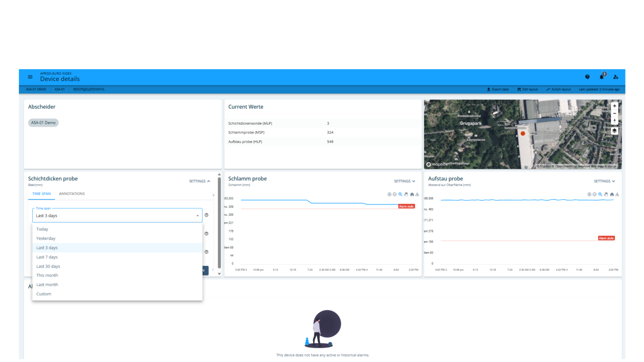Image resolution: width=644 pixels, height=362 pixels.
Task: Zoom out on Aufstau probe chart
Action: click(x=595, y=194)
